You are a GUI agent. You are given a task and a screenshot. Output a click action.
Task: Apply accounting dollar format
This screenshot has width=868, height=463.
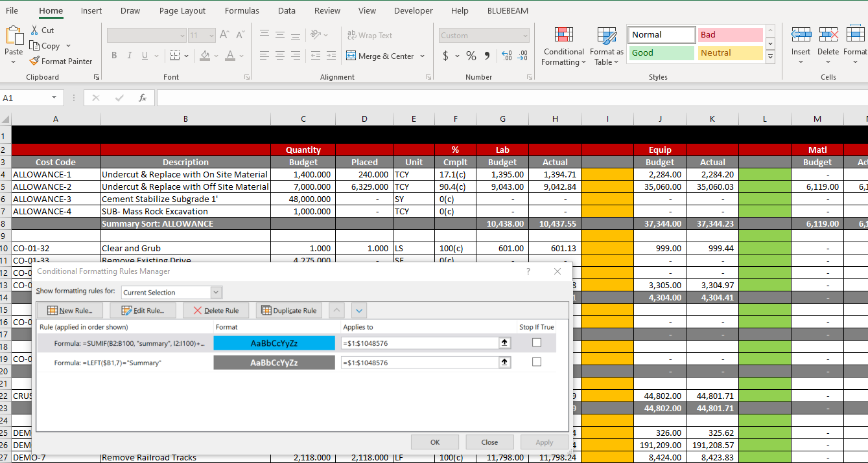(445, 56)
